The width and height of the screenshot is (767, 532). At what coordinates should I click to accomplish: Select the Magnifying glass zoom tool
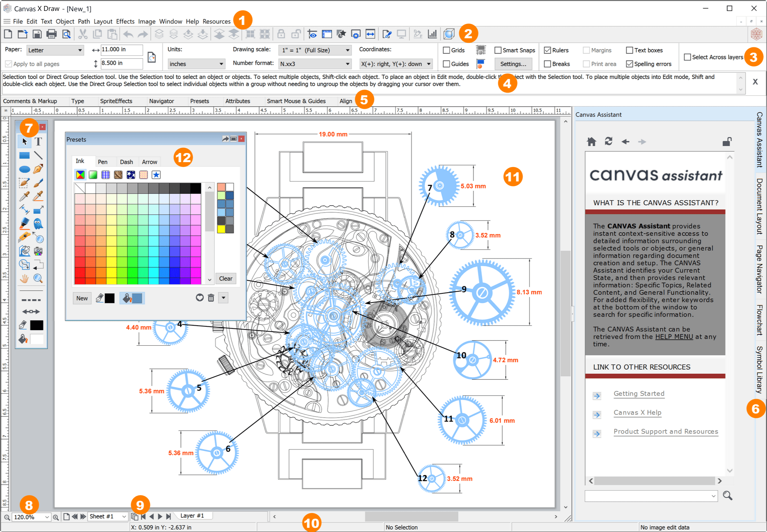(x=38, y=279)
